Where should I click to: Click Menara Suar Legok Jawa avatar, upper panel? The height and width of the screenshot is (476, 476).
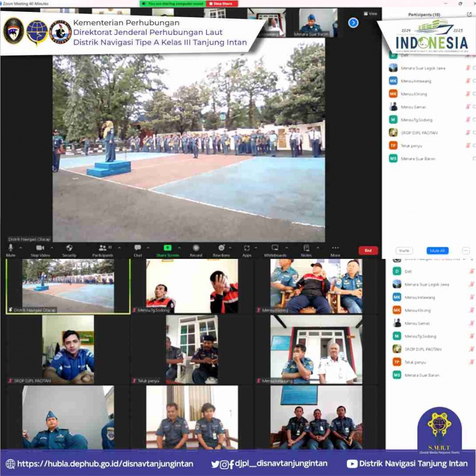(393, 68)
